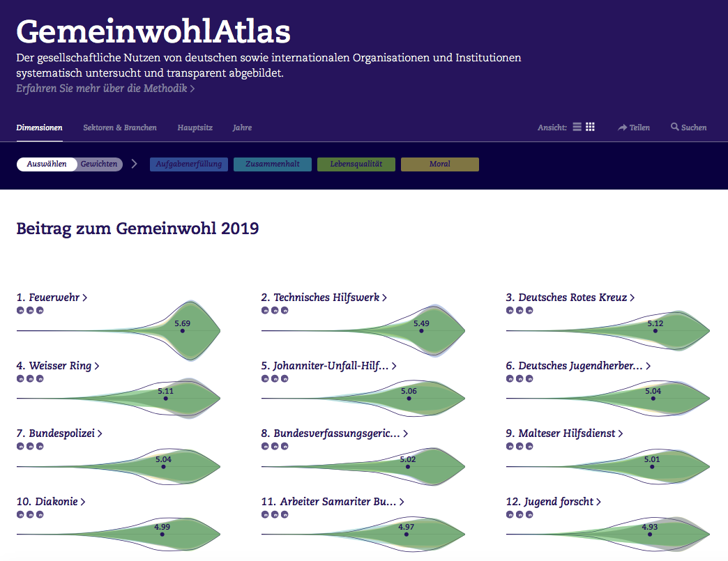Click second badge icon under Deutsches Rotes Kreuz
Screen dimensions: 728x561
point(520,310)
